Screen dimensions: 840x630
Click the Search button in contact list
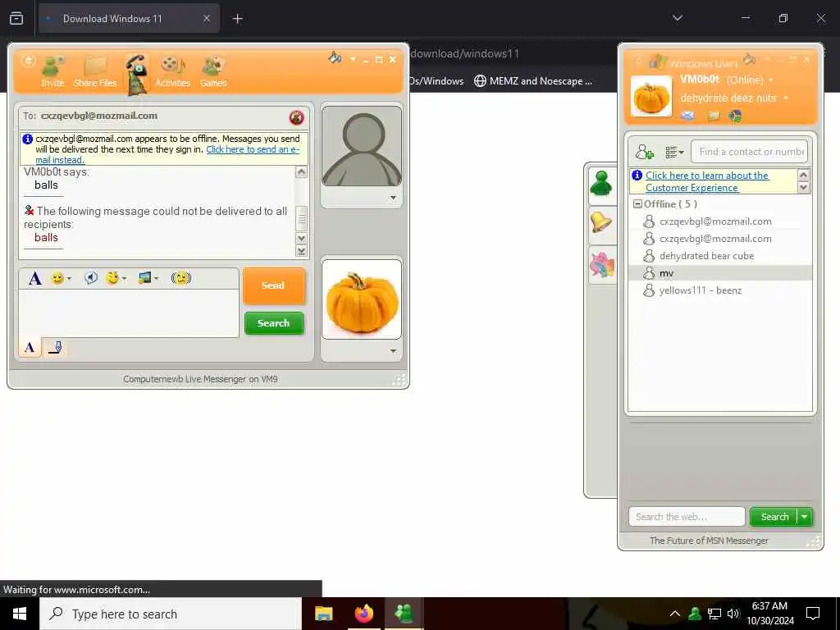coord(774,517)
